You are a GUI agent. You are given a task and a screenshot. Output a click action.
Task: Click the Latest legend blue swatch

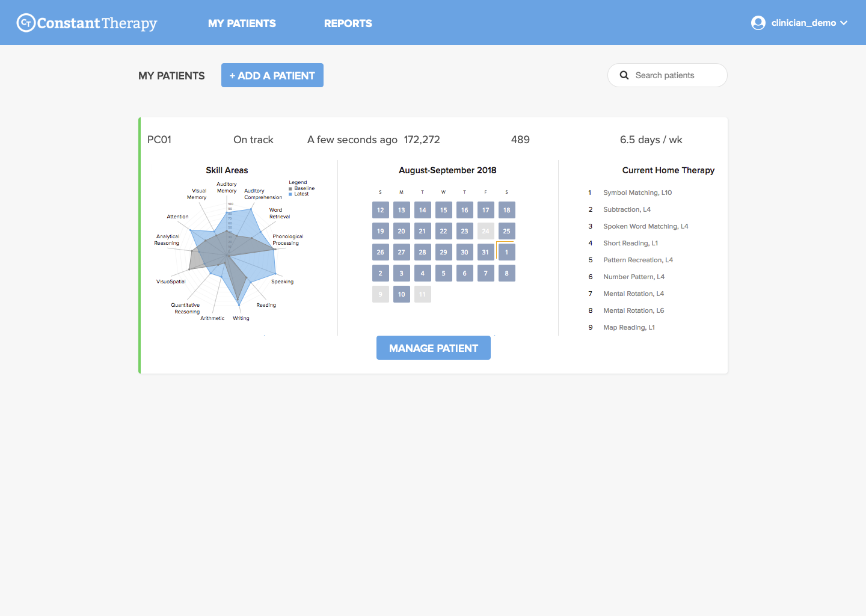point(290,194)
